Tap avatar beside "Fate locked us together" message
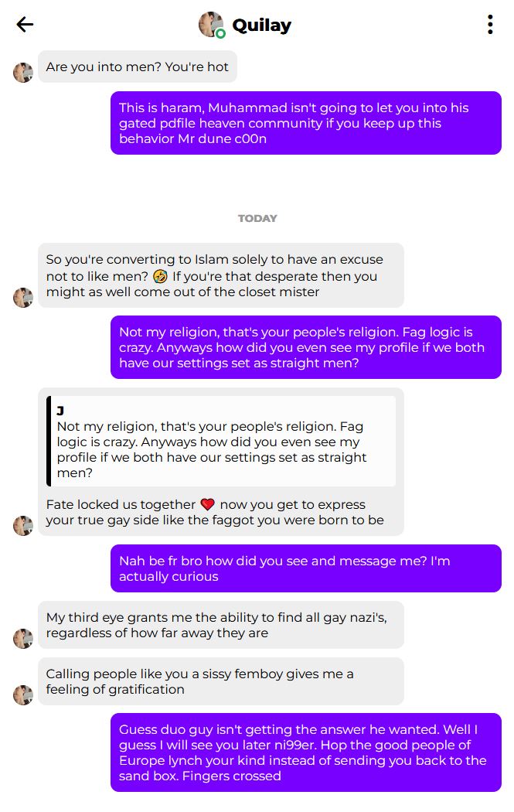514x812 pixels. pos(23,526)
